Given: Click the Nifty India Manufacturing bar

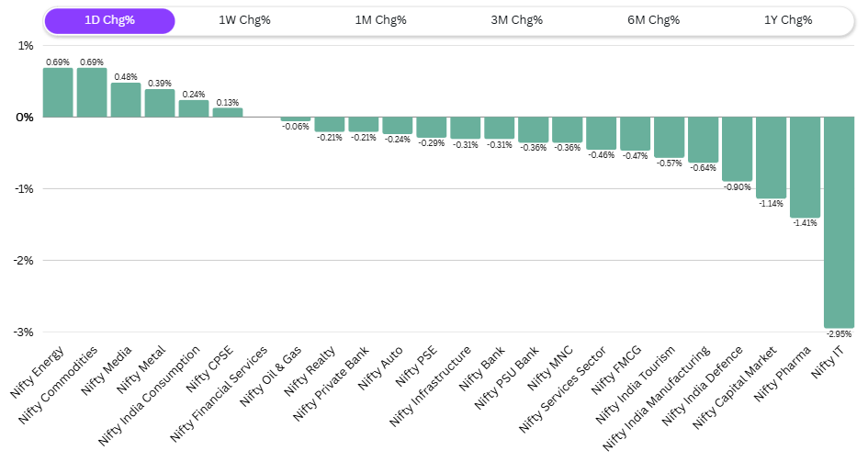Looking at the screenshot, I should 703,140.
